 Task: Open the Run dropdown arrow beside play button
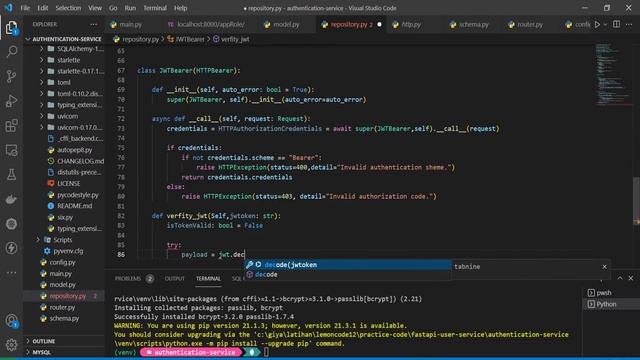coord(605,24)
